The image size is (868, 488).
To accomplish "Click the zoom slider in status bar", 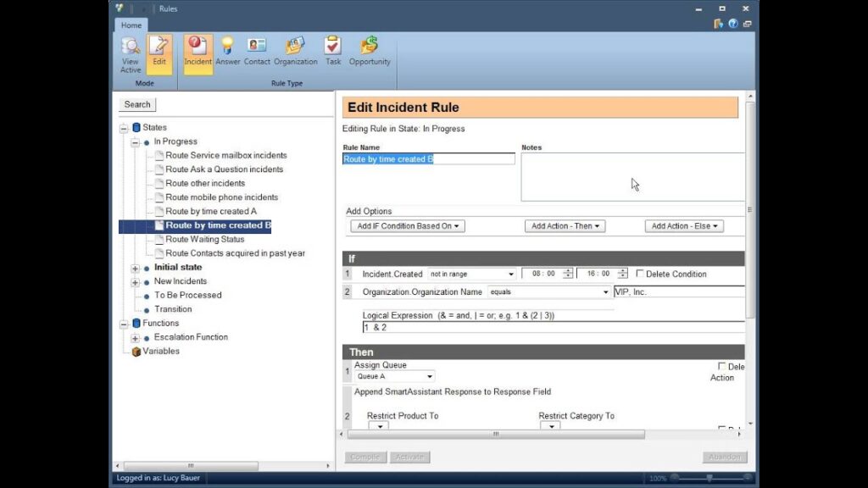I will pos(711,478).
